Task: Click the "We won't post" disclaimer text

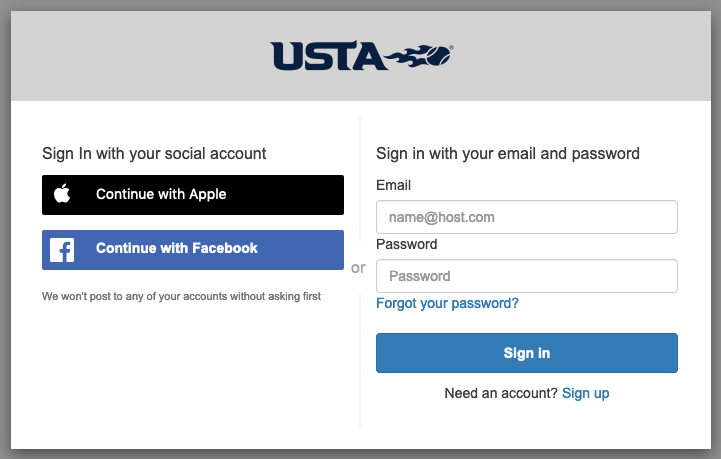Action: 181,296
